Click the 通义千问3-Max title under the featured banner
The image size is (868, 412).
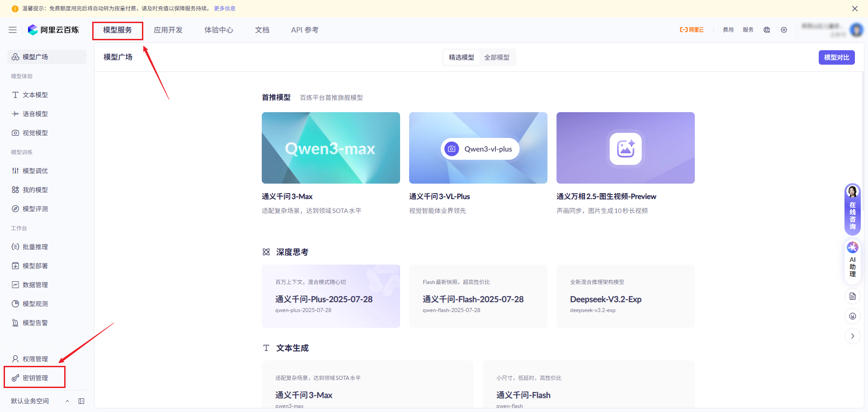click(287, 197)
